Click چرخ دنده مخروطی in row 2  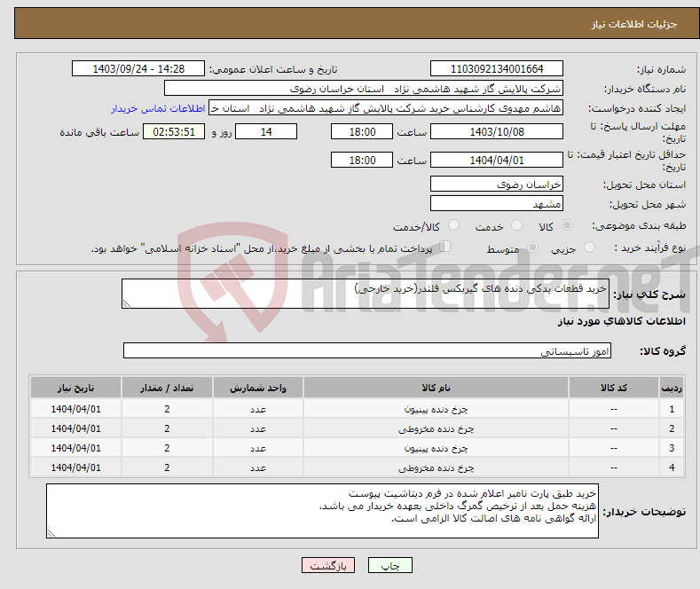(436, 428)
